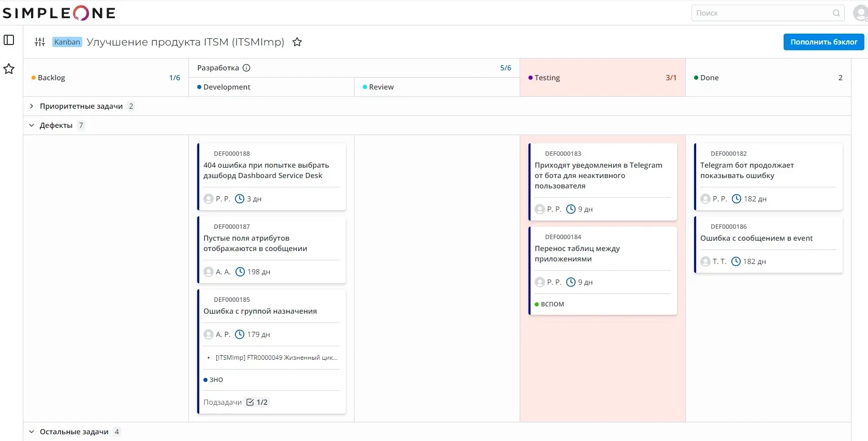Open card DEF0000188 404 ошибка

coord(272,177)
